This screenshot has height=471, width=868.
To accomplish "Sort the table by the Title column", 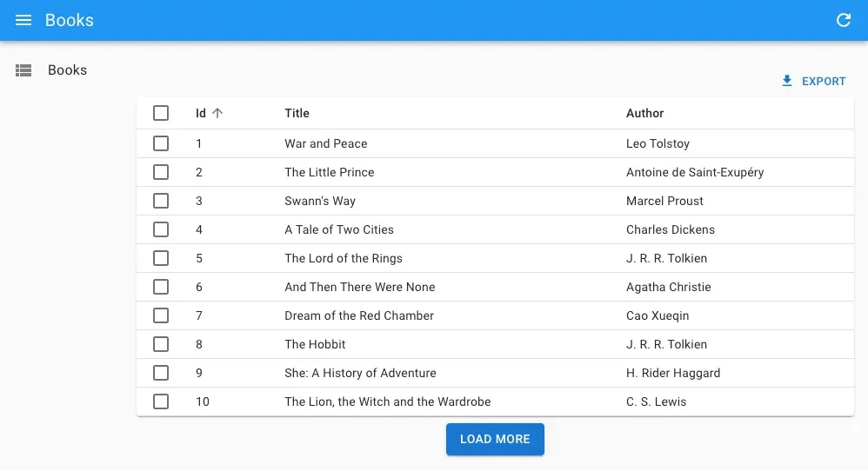I will (297, 113).
